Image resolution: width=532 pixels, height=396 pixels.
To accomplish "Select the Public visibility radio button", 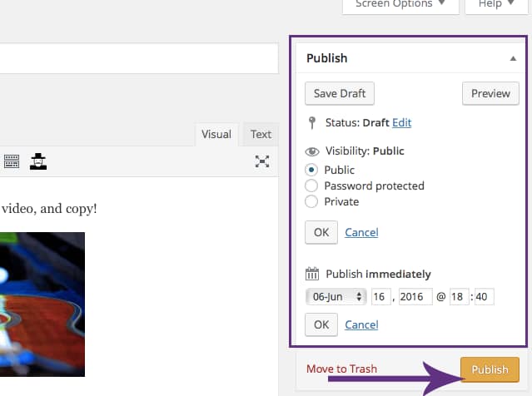I will click(x=312, y=170).
